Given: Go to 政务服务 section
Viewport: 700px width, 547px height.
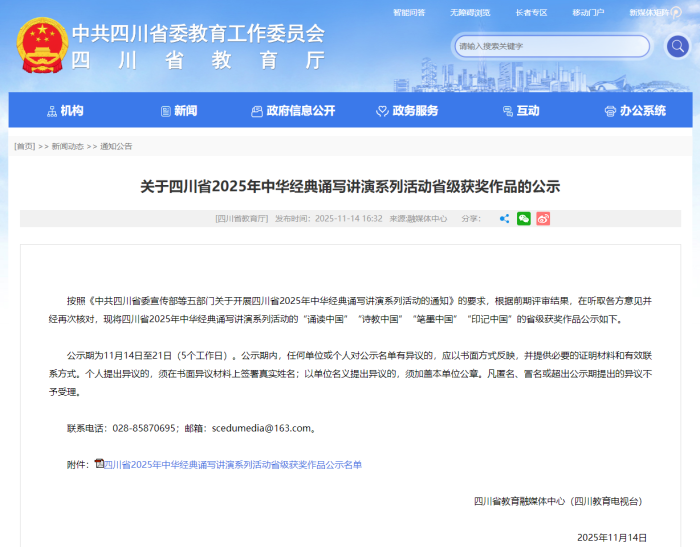Looking at the screenshot, I should pos(408,111).
